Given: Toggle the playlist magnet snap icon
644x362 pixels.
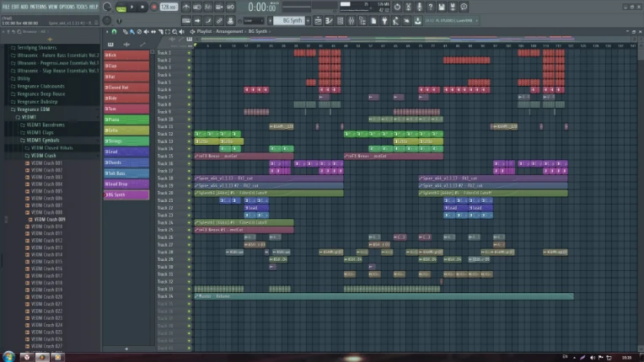Looking at the screenshot, I should 114,31.
